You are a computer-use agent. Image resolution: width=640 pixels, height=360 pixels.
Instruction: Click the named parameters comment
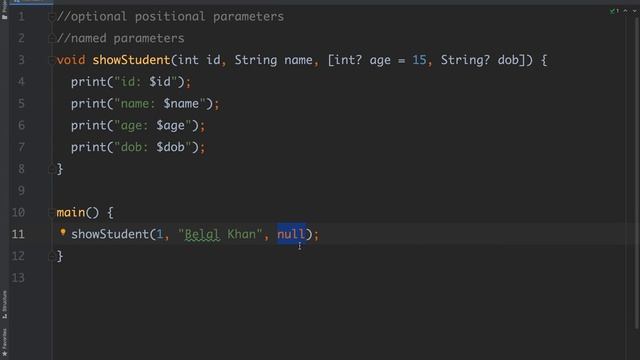coord(120,38)
